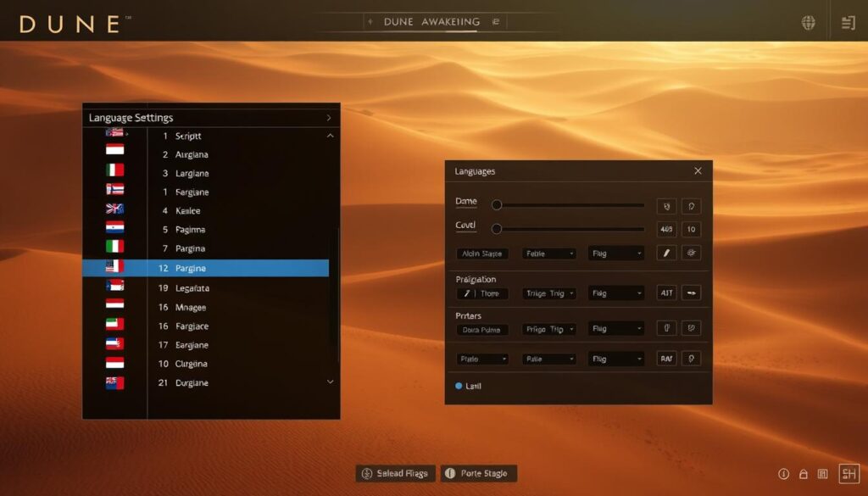
Task: Click the gear icon next to pencil icon
Action: click(691, 253)
